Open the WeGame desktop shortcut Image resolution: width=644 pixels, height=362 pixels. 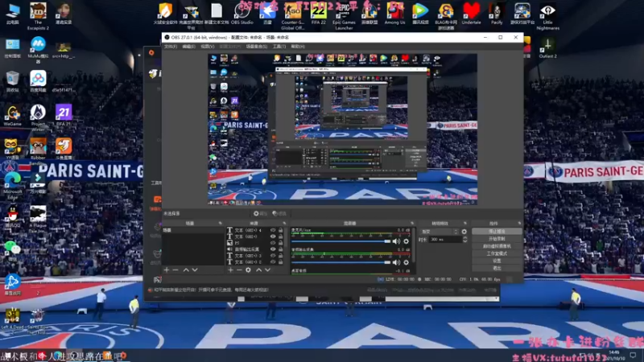(x=13, y=115)
